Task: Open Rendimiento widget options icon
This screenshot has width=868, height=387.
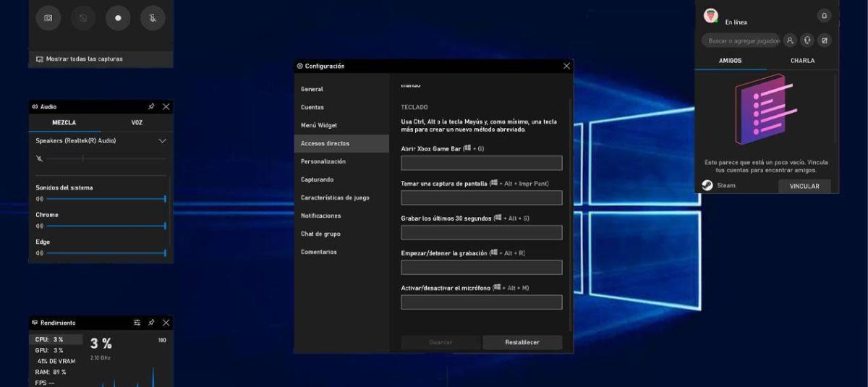Action: click(x=137, y=323)
